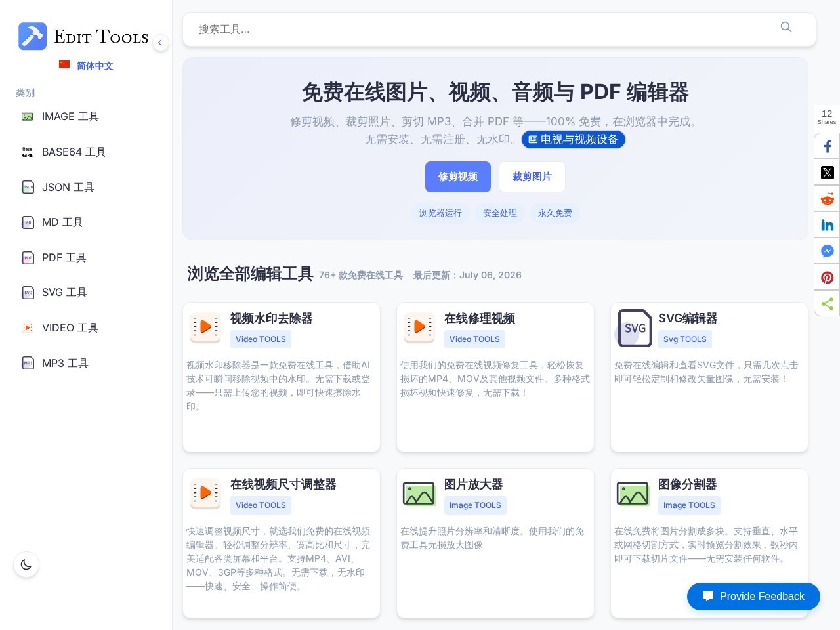Screen dimensions: 840x630
Task: Click the SVG 工具 sidebar icon
Action: click(x=28, y=293)
